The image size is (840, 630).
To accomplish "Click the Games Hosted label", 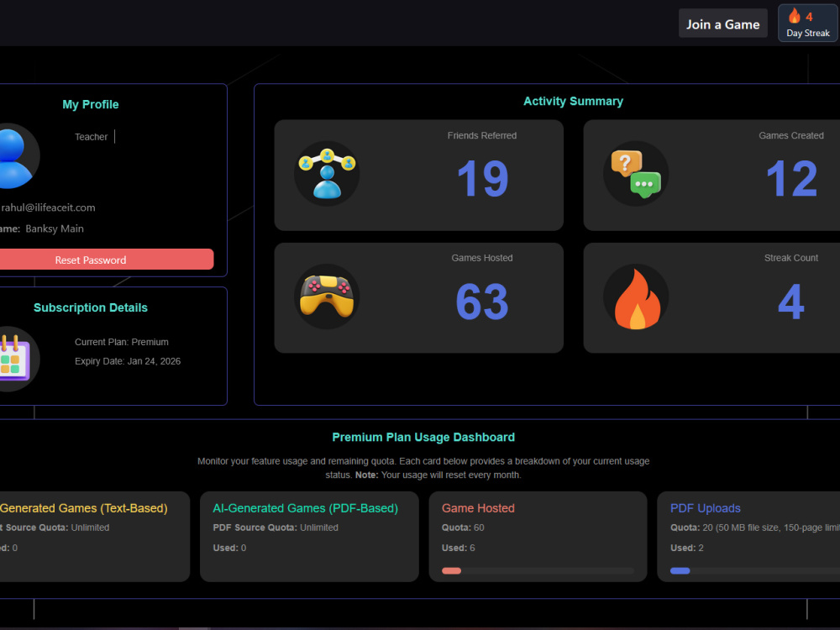I will coord(482,258).
